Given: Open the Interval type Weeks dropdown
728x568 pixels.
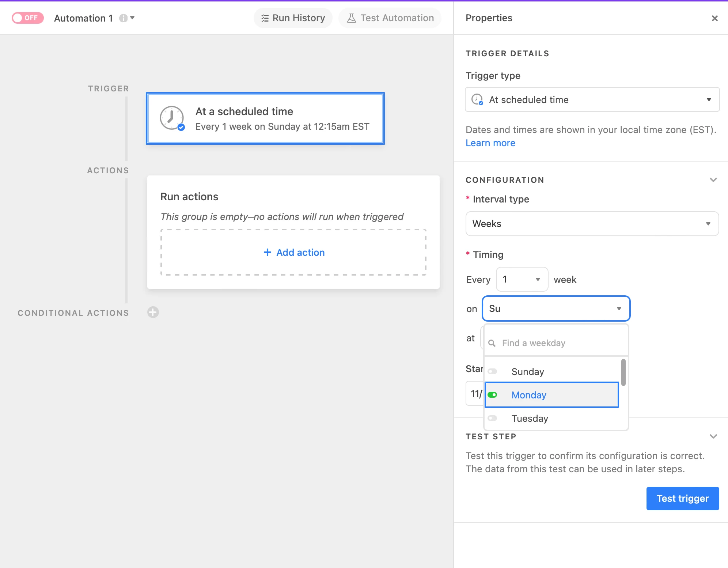Looking at the screenshot, I should (592, 224).
